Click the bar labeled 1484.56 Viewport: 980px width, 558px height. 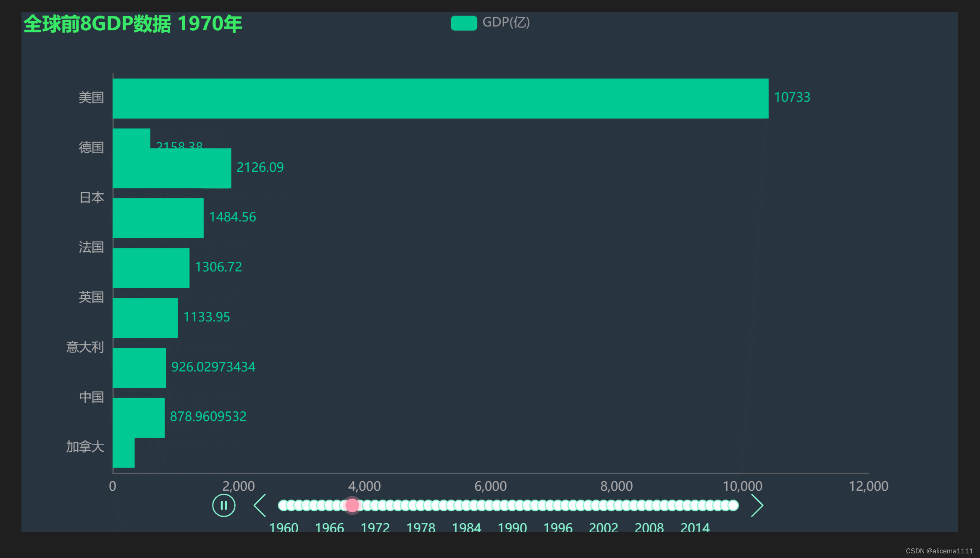coord(158,218)
